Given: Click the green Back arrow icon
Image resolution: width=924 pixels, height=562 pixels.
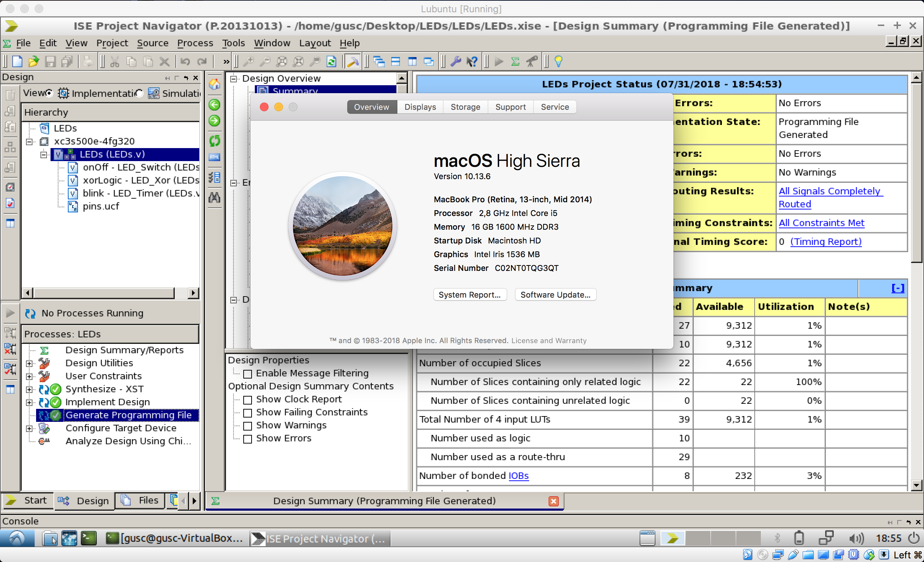Looking at the screenshot, I should pos(214,105).
